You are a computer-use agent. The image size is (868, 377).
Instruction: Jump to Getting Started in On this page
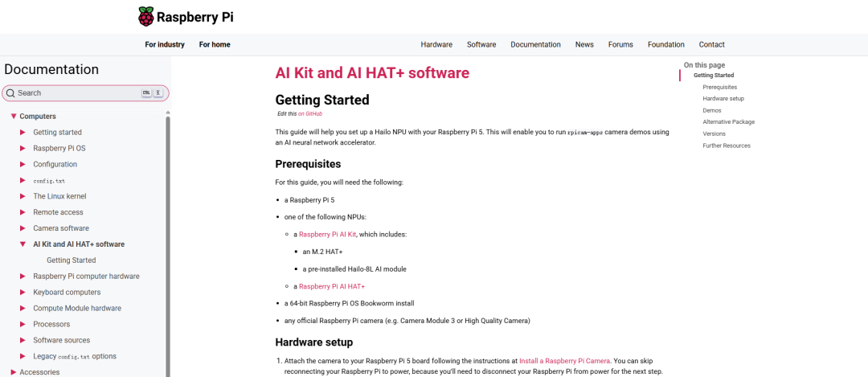(x=714, y=76)
